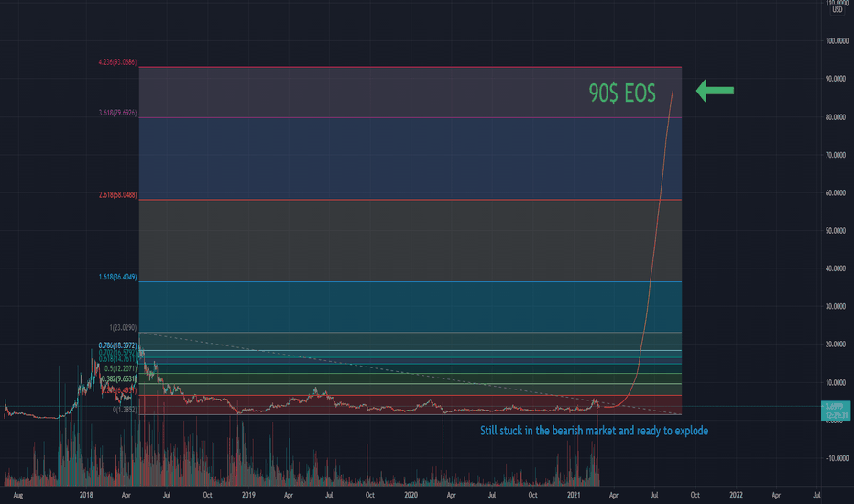
Task: Click the 2020 label on the time axis
Action: [x=411, y=495]
